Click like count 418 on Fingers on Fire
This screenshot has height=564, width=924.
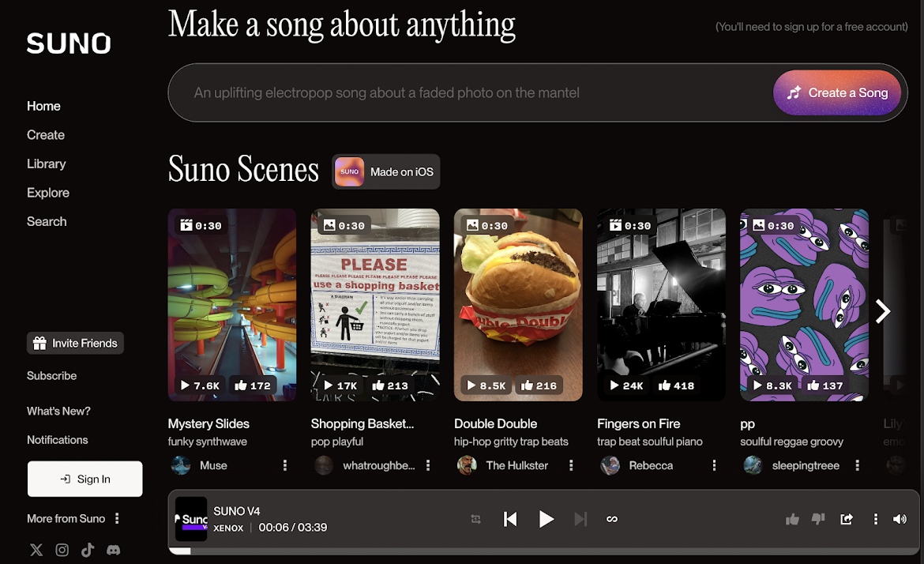[677, 386]
